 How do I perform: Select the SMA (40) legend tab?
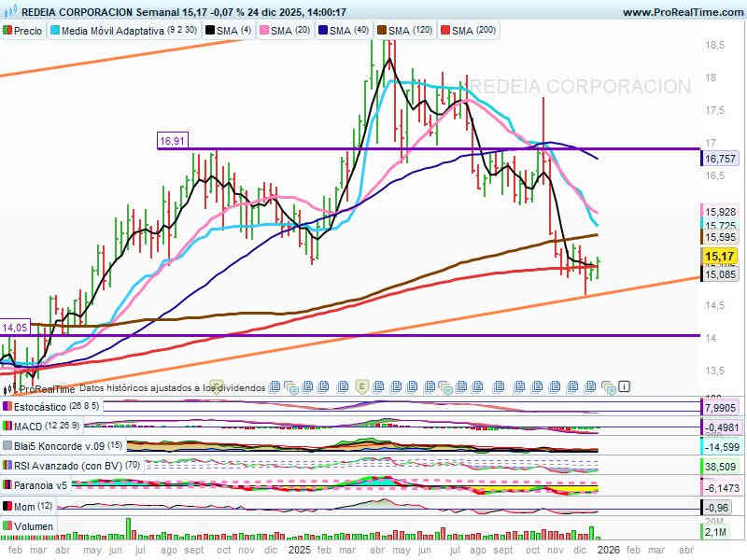[345, 31]
